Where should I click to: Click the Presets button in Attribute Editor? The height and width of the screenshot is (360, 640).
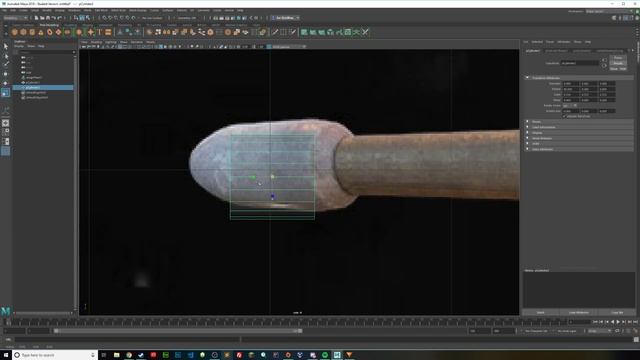pyautogui.click(x=618, y=63)
